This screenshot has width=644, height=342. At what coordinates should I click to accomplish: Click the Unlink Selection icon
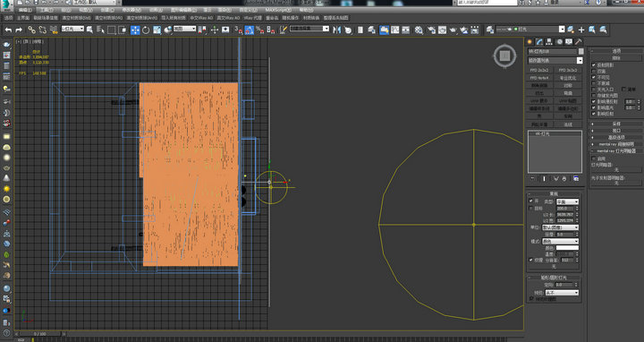42,30
